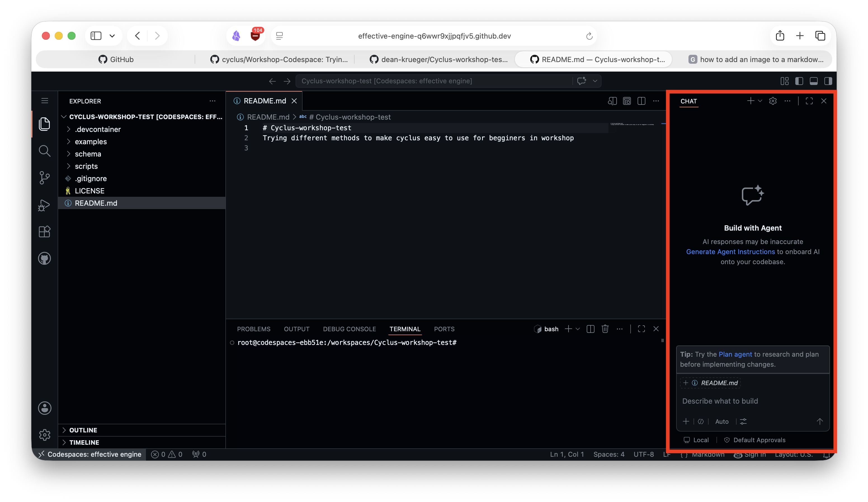Split the editor to the right
Screen dimensions: 868x502
(641, 101)
